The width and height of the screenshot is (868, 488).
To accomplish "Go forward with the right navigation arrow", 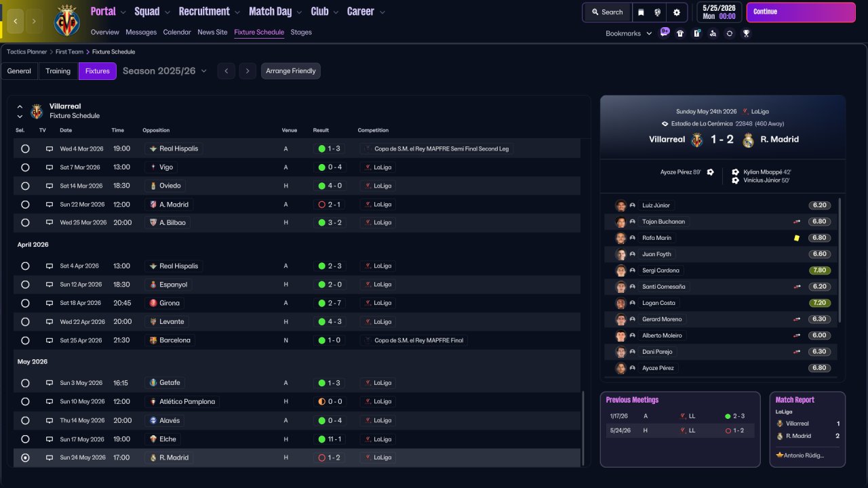I will coord(34,21).
